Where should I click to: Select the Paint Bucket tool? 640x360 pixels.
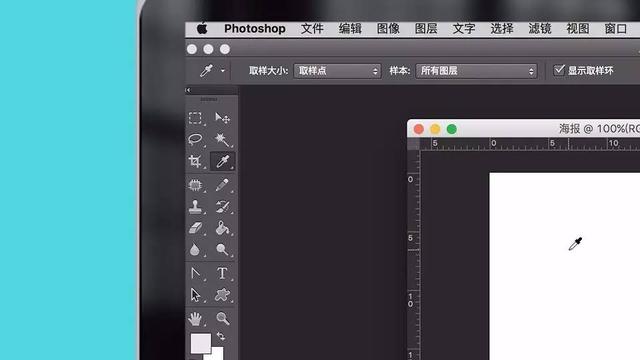click(x=222, y=228)
